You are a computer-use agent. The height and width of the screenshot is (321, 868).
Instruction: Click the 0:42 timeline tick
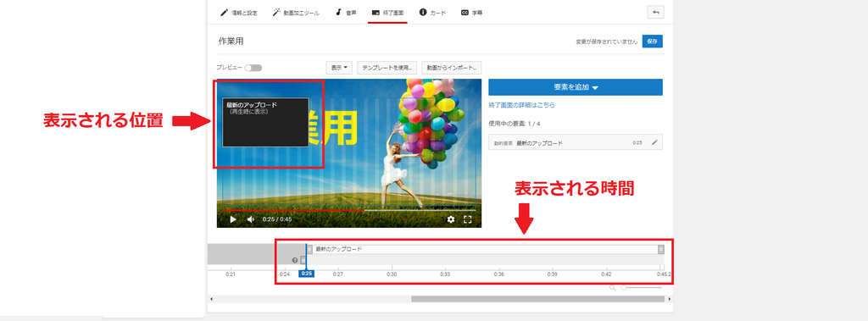point(606,274)
